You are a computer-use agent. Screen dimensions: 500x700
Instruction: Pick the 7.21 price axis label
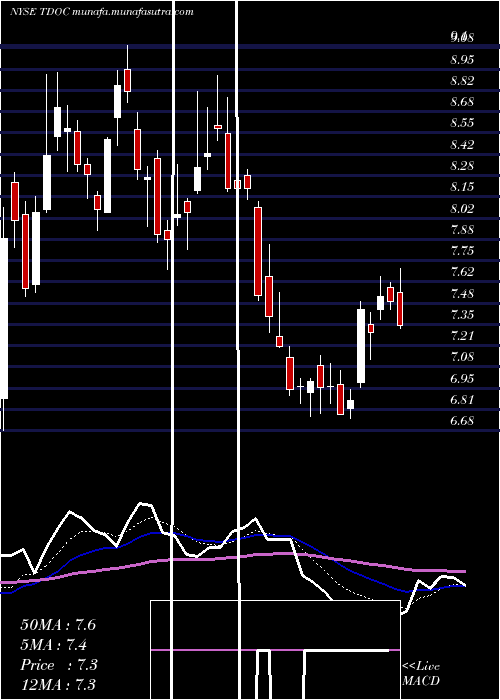(462, 336)
